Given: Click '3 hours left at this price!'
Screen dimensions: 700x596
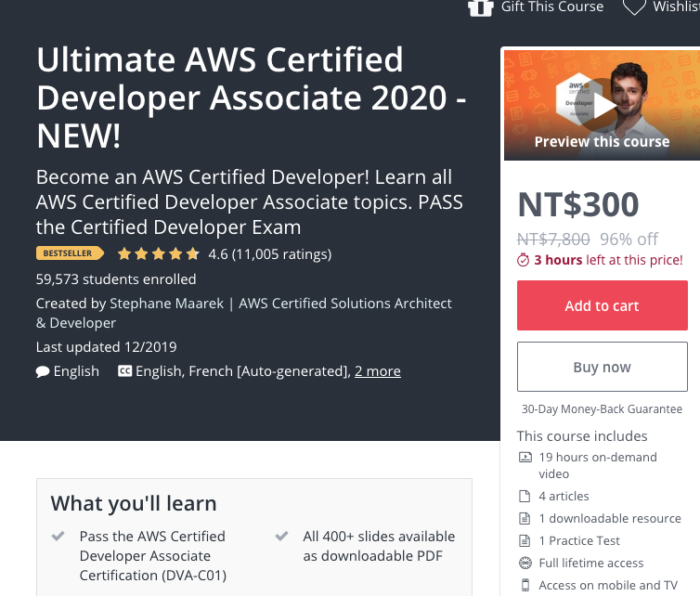Looking at the screenshot, I should click(x=608, y=260).
